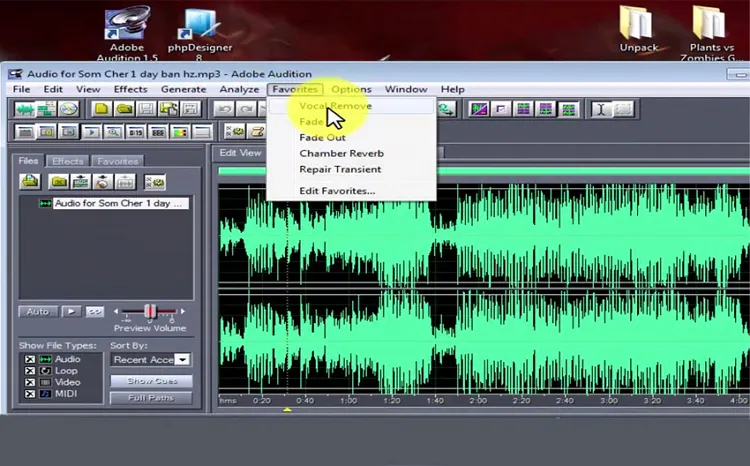Show time window icon labeled 0:15
Screen dimensions: 750x466
pyautogui.click(x=135, y=132)
